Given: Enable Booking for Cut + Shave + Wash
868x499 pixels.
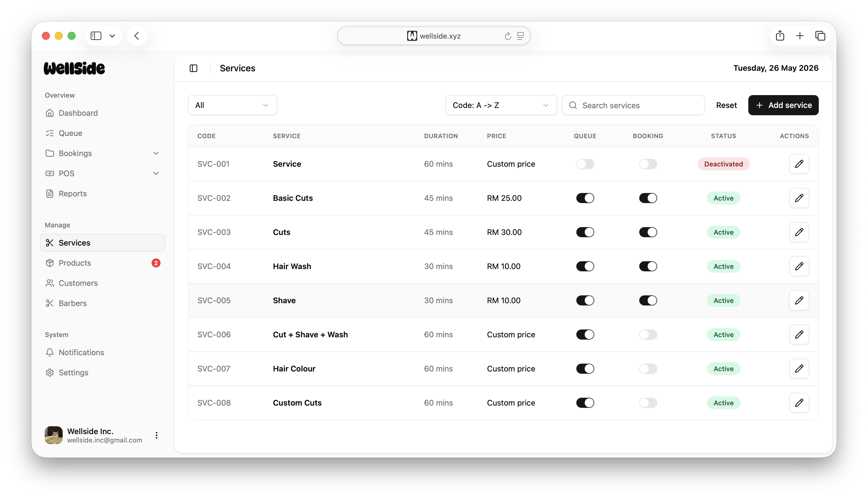Looking at the screenshot, I should [x=648, y=335].
